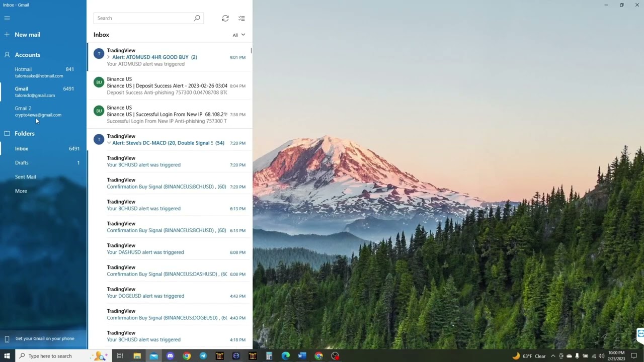Click the Binance US avatar on Successful Login email

pyautogui.click(x=99, y=111)
